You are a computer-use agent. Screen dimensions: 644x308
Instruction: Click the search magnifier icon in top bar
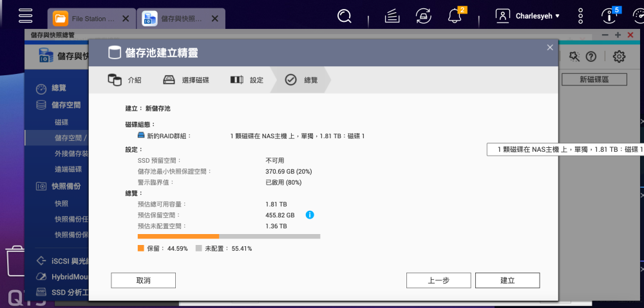coord(345,16)
